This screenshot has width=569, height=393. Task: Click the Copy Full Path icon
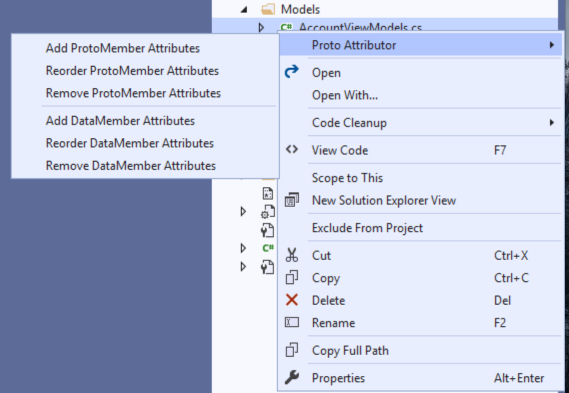point(292,350)
